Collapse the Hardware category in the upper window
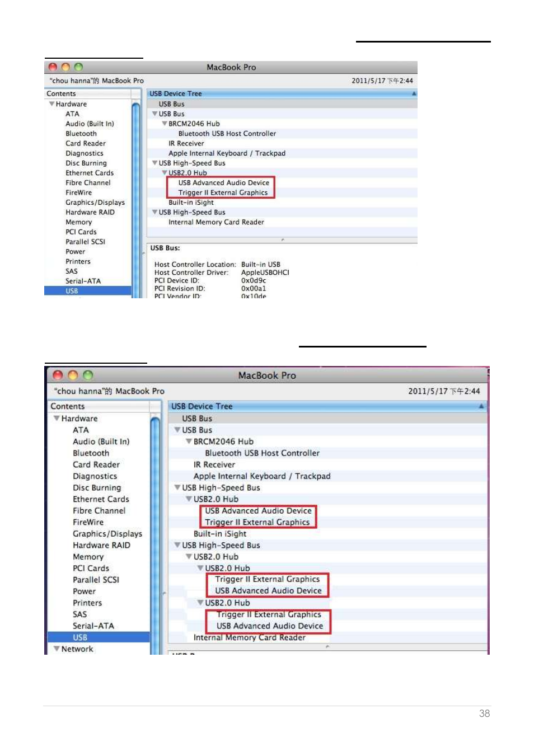 pyautogui.click(x=52, y=104)
